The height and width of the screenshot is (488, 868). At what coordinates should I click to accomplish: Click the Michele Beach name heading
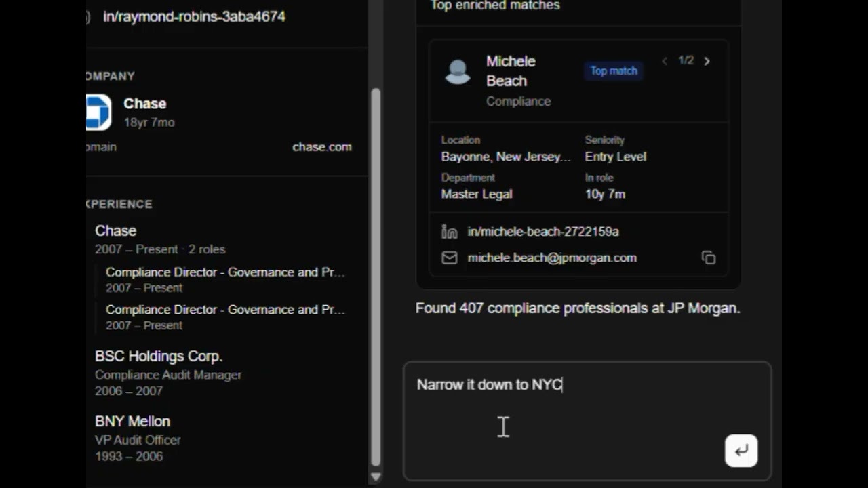click(x=511, y=71)
